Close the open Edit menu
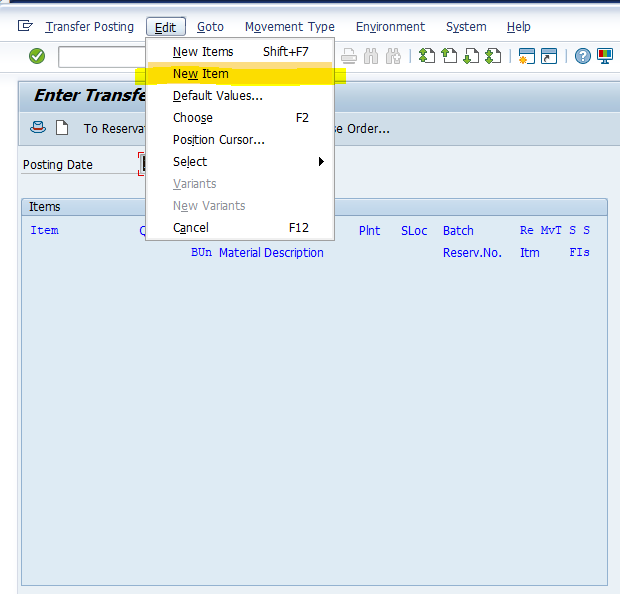This screenshot has width=620, height=594. (166, 27)
